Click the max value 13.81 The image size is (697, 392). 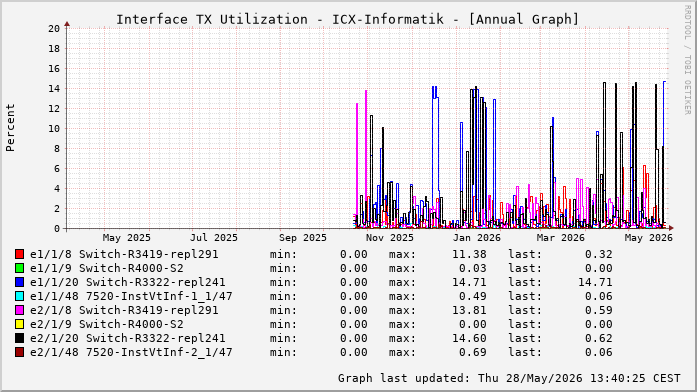coord(469,310)
